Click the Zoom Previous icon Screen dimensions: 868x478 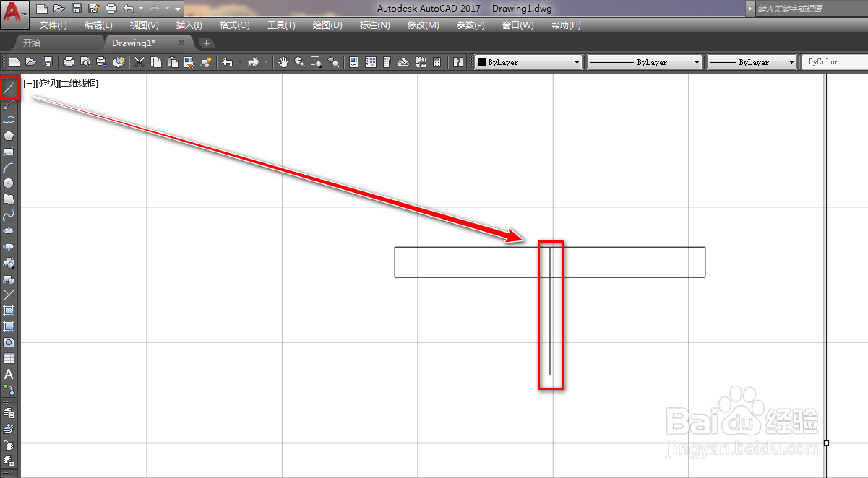(333, 63)
